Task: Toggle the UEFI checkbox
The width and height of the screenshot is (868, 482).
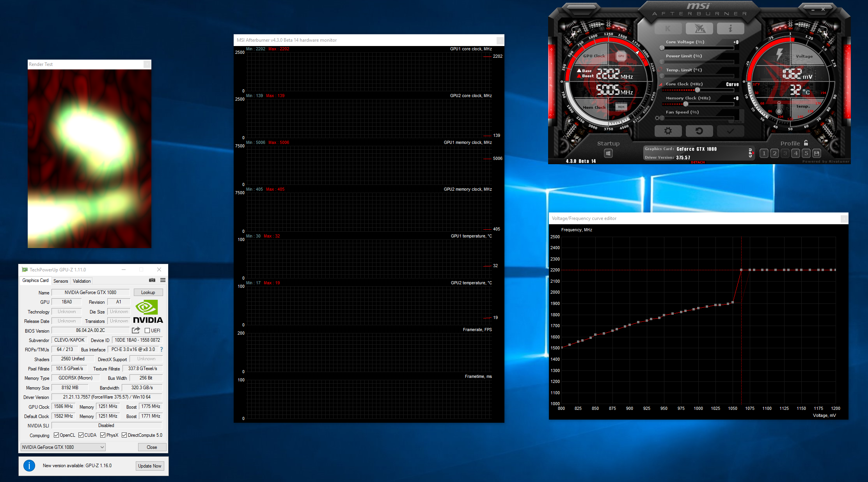Action: coord(147,331)
